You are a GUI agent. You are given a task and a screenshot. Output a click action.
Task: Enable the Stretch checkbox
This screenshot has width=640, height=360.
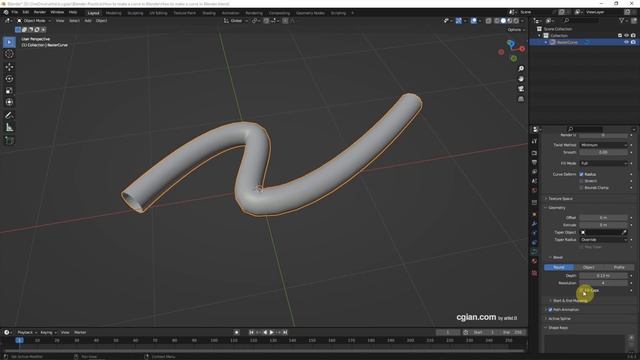point(582,181)
